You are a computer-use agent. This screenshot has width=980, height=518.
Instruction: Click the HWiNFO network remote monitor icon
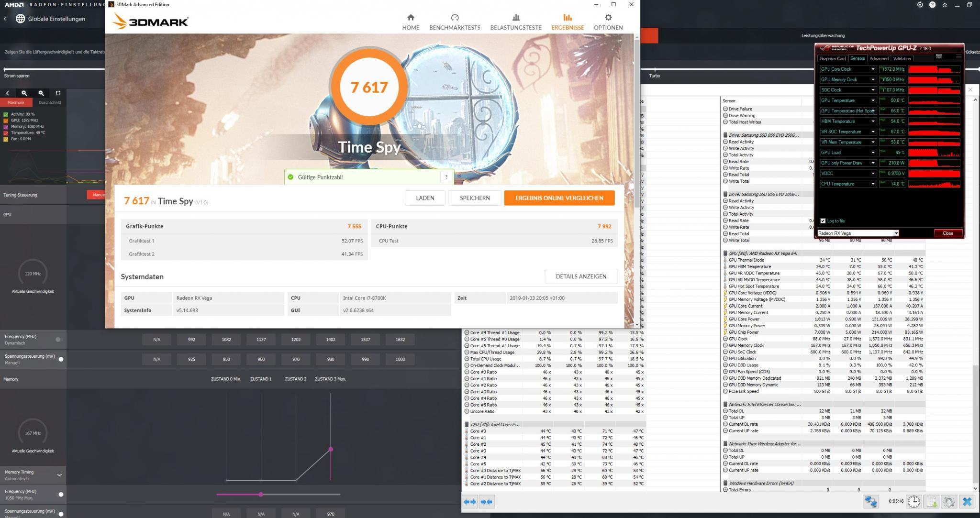871,501
